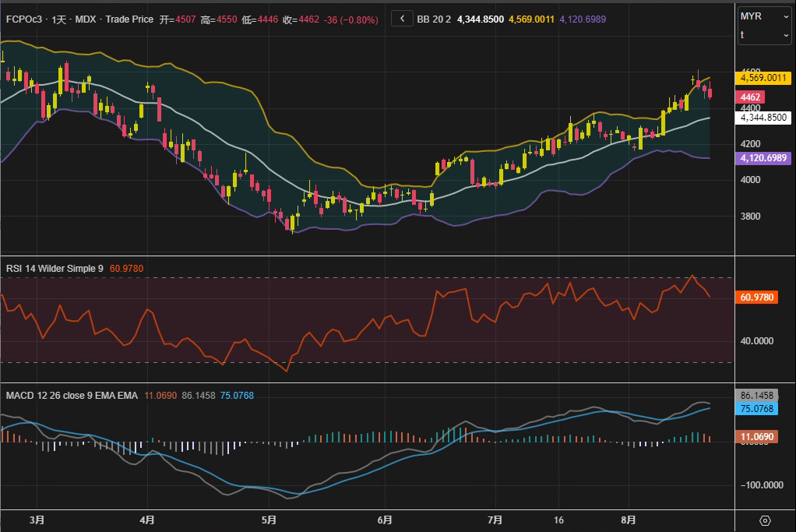Click the MACD signal value 75.0768 in legend
This screenshot has height=532, width=796.
pyautogui.click(x=237, y=396)
